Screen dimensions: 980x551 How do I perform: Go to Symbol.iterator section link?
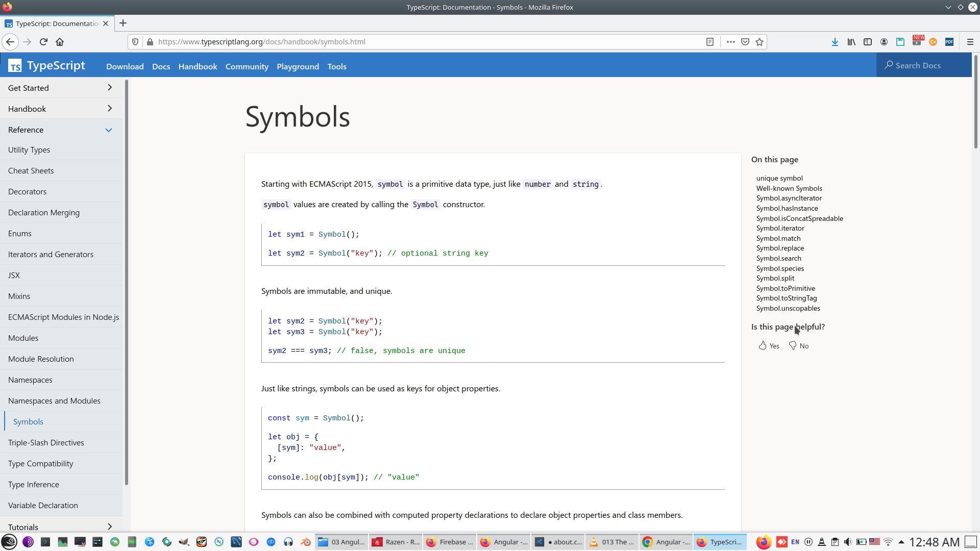[780, 228]
